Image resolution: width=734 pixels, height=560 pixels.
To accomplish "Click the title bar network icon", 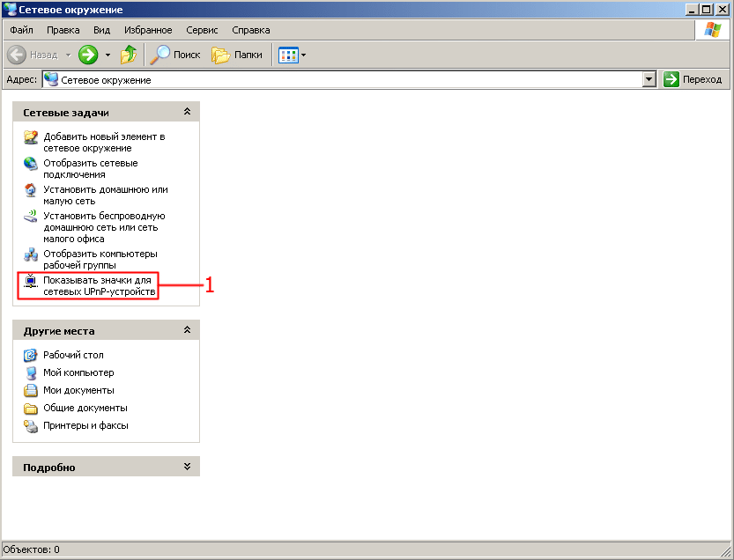I will (x=10, y=9).
